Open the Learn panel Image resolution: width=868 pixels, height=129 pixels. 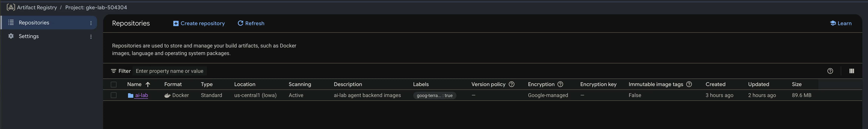coord(840,23)
